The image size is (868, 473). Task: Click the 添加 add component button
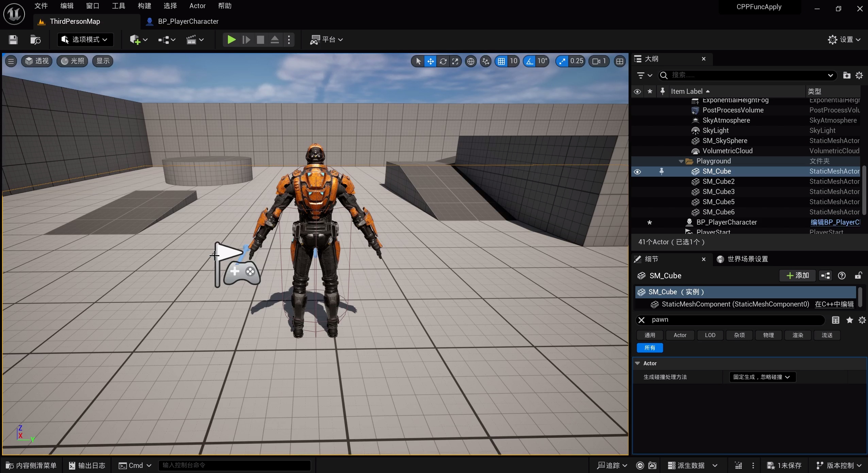[797, 276]
